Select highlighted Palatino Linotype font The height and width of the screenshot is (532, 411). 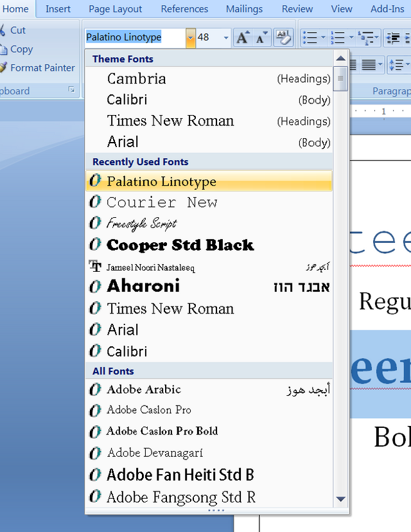tap(209, 181)
